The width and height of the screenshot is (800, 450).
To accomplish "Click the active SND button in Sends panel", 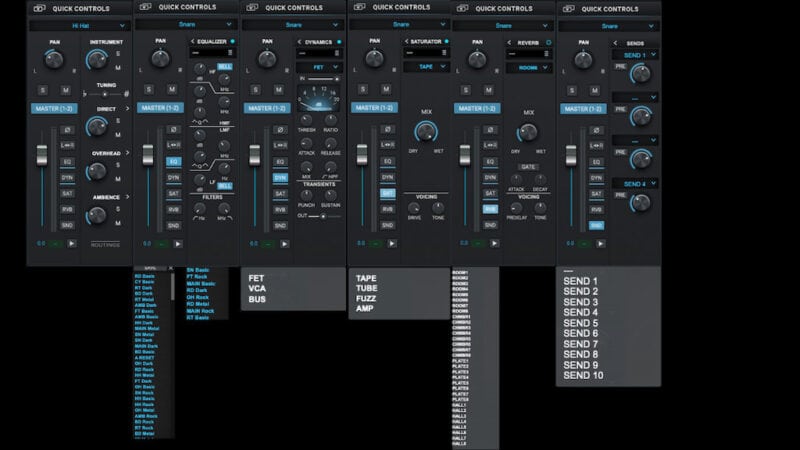I will point(596,225).
